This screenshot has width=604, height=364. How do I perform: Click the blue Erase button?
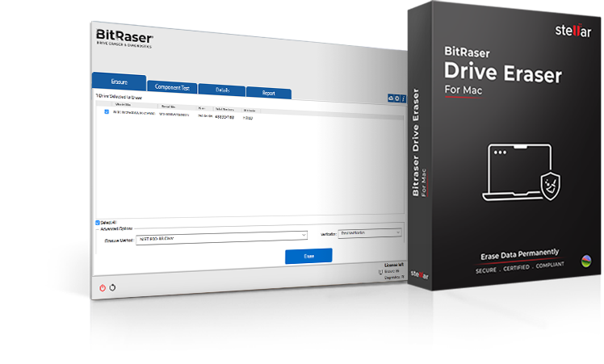(308, 256)
